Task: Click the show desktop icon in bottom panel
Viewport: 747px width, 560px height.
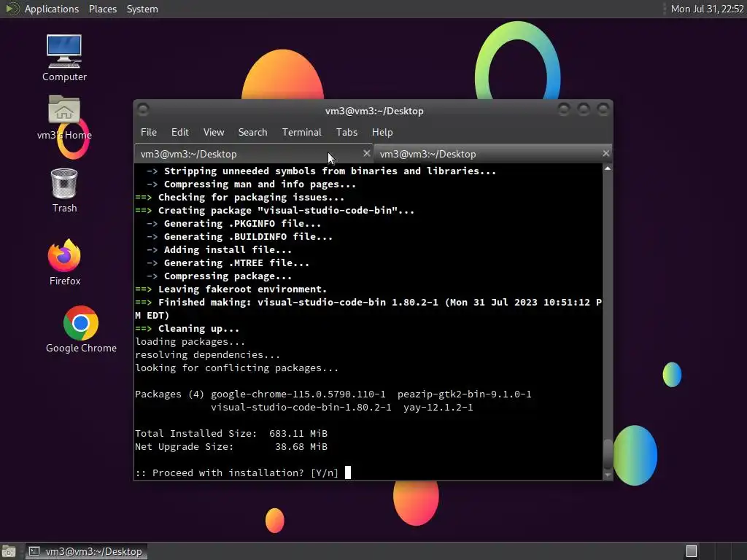Action: [x=9, y=551]
